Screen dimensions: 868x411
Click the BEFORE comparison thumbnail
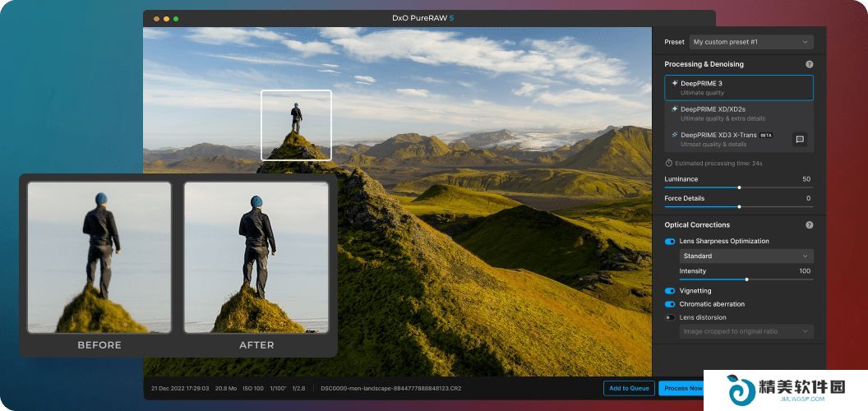99,257
